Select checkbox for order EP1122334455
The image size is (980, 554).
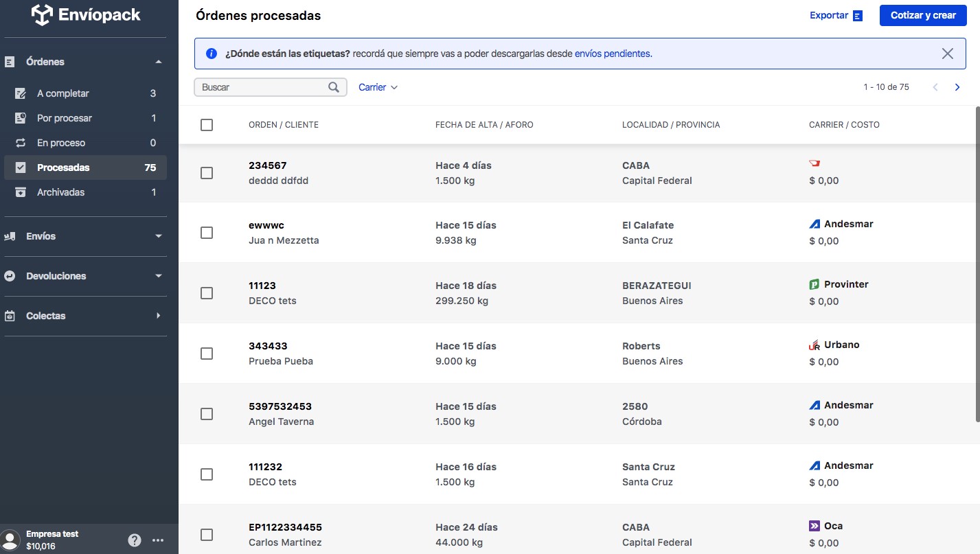[x=207, y=535]
